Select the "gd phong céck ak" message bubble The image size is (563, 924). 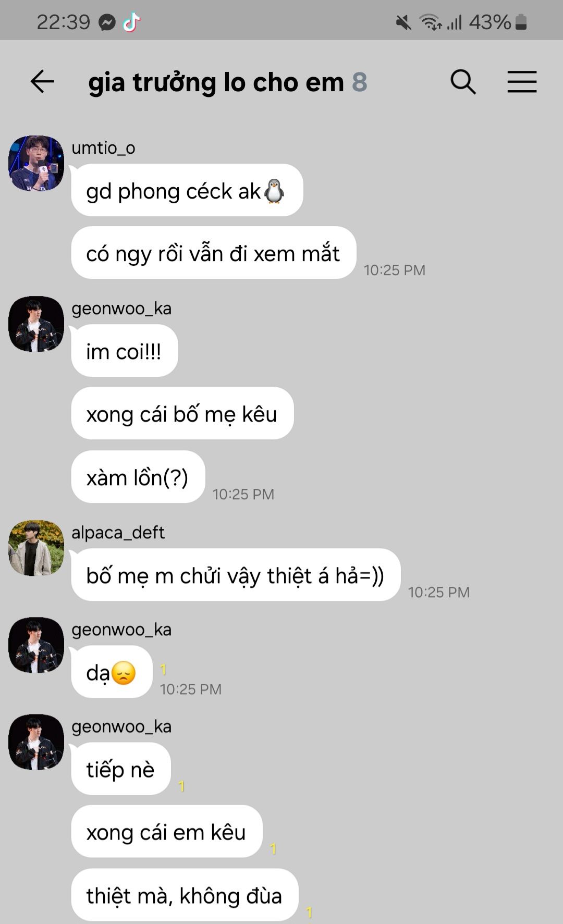(187, 190)
